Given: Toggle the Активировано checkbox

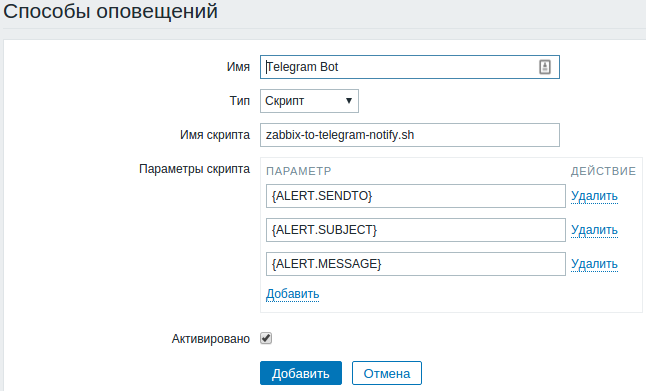Looking at the screenshot, I should (x=266, y=338).
